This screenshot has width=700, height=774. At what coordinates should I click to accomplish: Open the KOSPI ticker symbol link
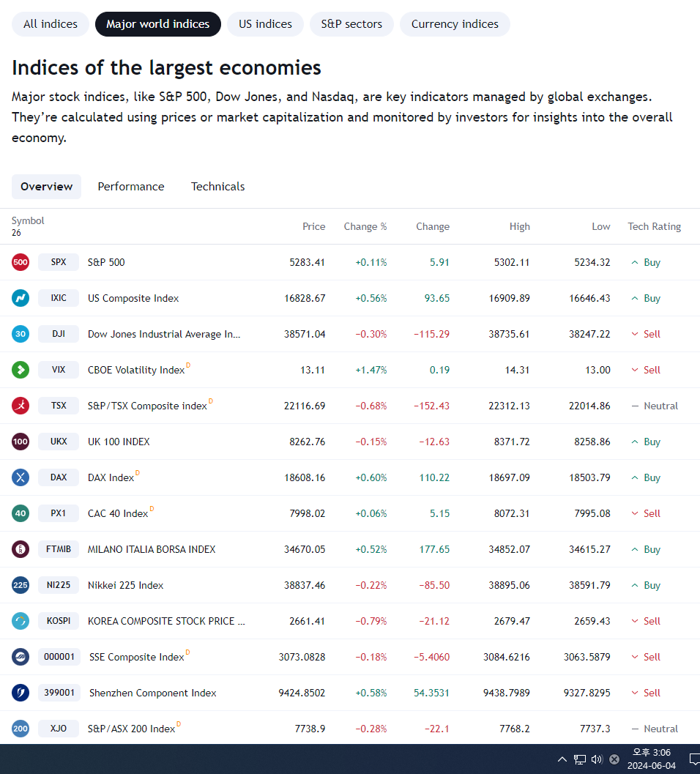pos(59,621)
